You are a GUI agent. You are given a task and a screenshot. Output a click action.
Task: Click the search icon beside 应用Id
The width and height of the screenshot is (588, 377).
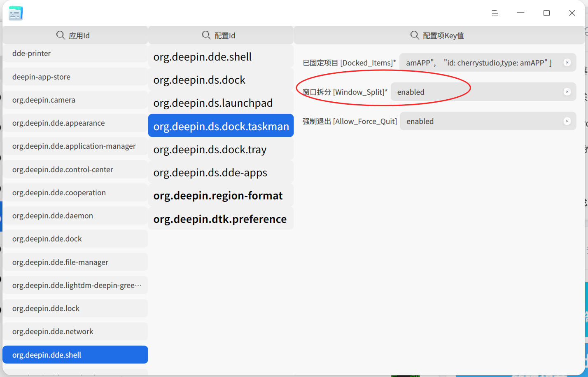(x=61, y=35)
